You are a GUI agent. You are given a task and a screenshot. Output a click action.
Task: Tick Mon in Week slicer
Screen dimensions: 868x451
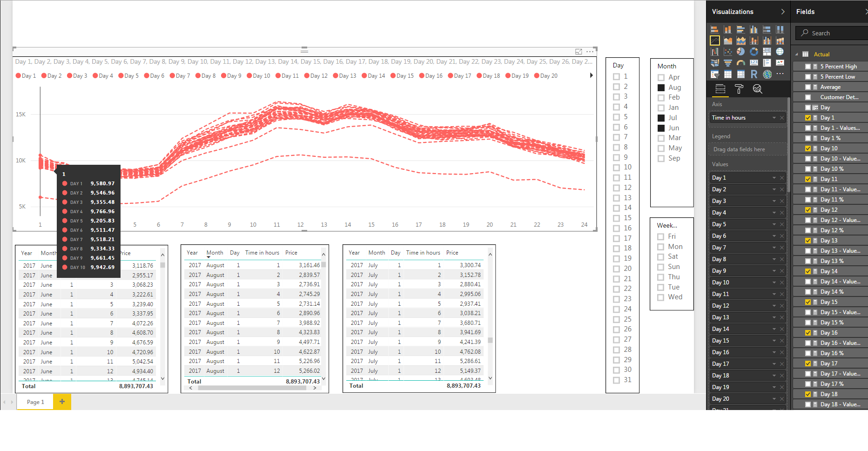click(x=660, y=247)
